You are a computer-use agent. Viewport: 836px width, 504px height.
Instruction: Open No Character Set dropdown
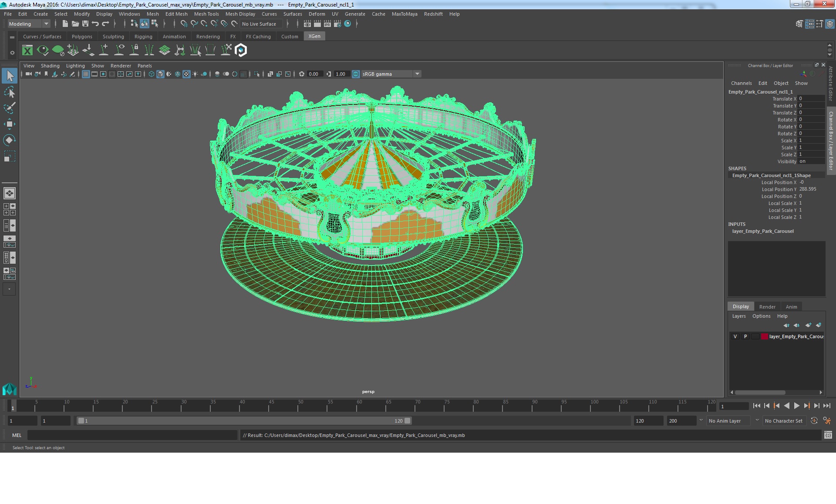pyautogui.click(x=784, y=421)
